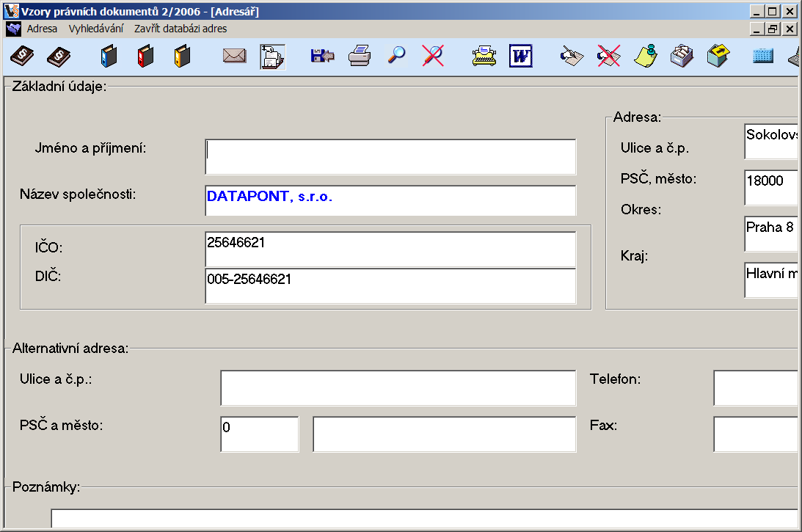Click the Telefon input field
Viewport: 802px width, 532px height.
(756, 387)
